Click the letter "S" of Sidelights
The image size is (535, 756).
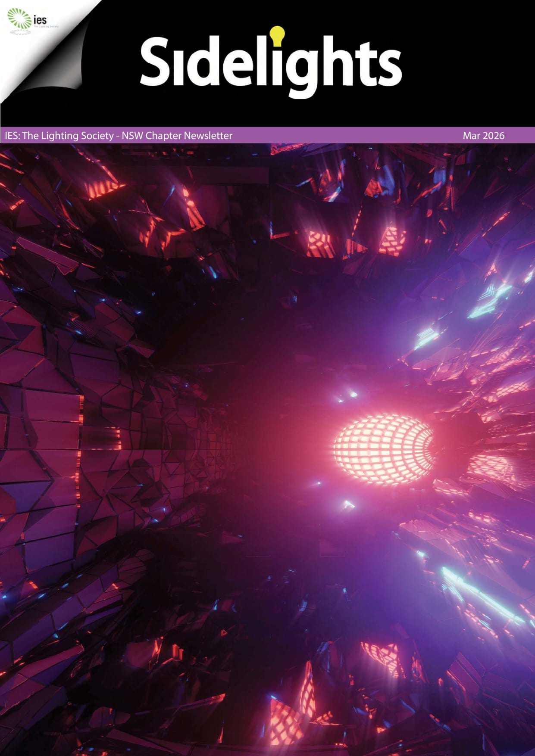(x=156, y=62)
